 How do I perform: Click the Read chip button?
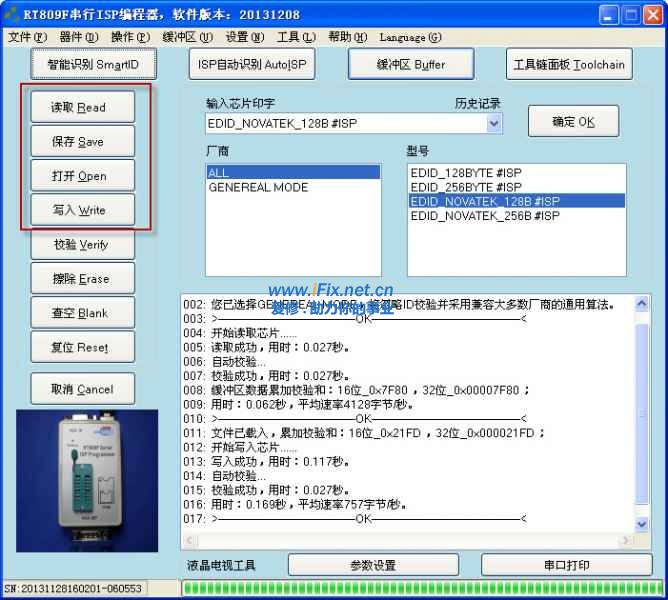tap(79, 107)
